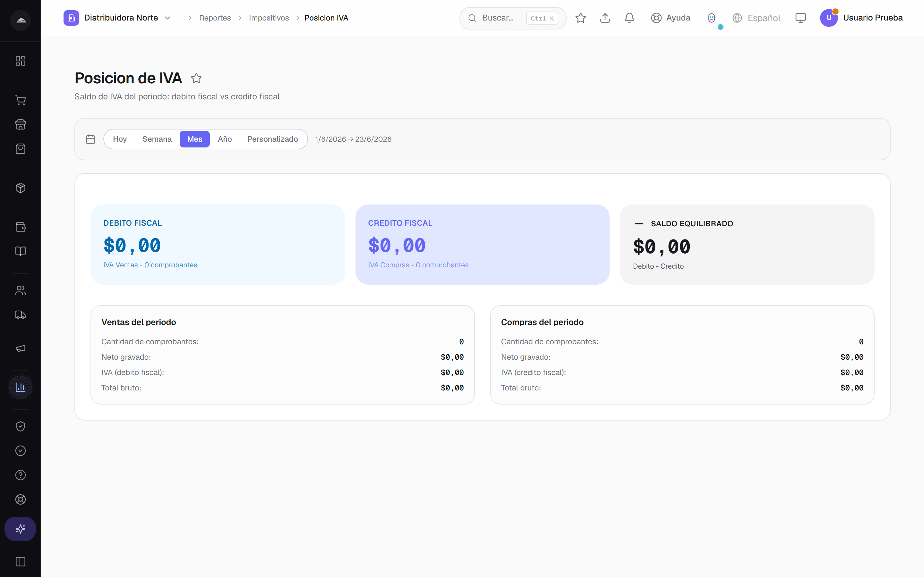The height and width of the screenshot is (577, 924).
Task: Go to Reportes breadcrumb link
Action: (215, 18)
